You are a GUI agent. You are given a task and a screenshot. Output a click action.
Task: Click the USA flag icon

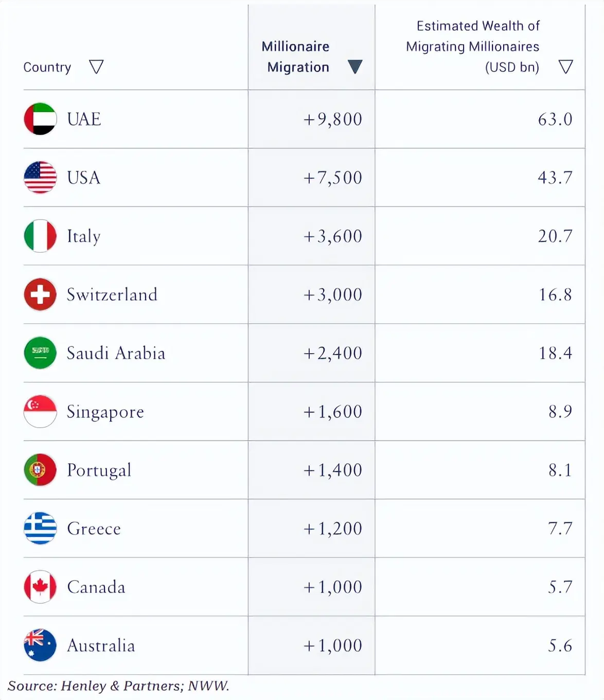tap(40, 178)
